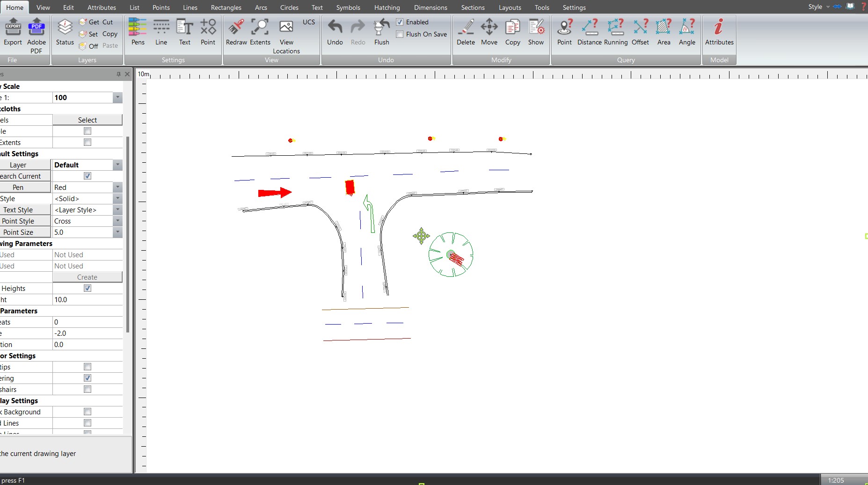868x485 pixels.
Task: Open the scale 100 dropdown
Action: [x=117, y=97]
